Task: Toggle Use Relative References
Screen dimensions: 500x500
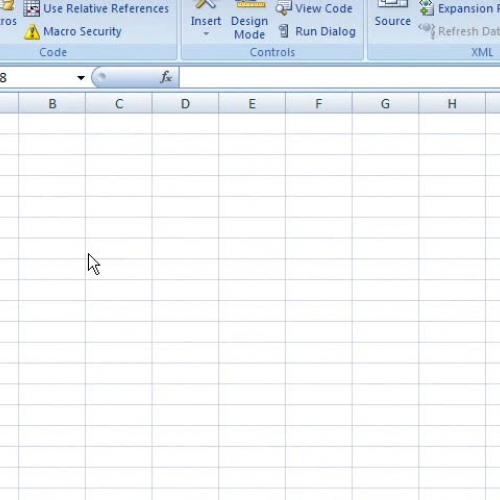Action: click(97, 9)
